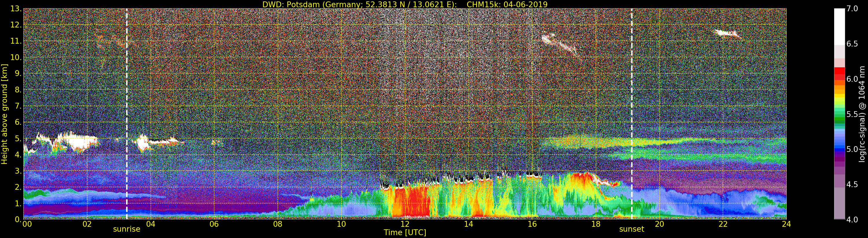868x238 pixels.
Task: Click the time axis tick label 10
Action: [341, 224]
